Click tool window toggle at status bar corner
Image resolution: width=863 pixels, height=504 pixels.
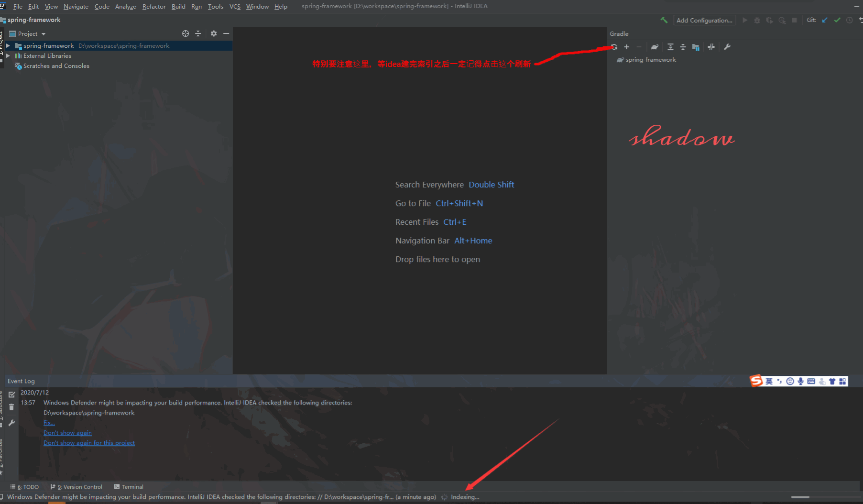[x=2, y=497]
